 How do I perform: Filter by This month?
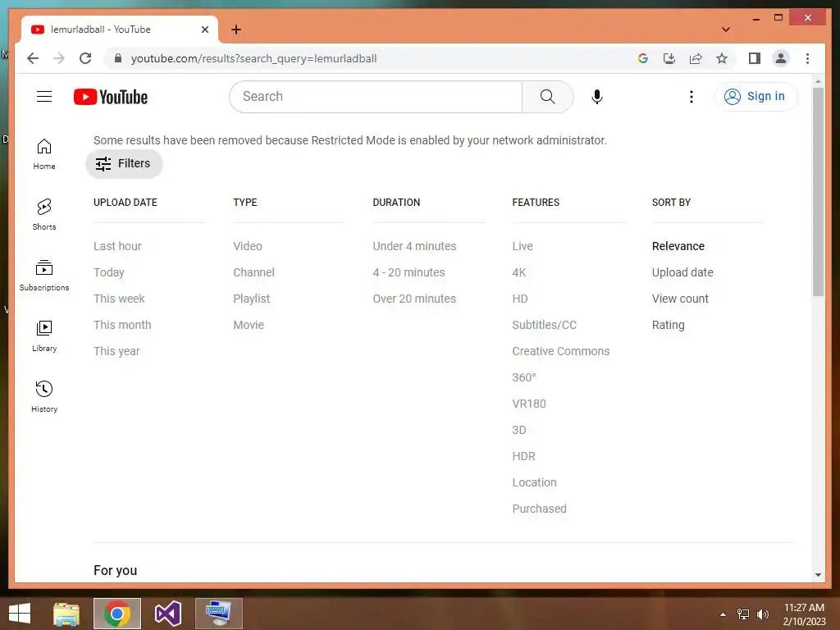pyautogui.click(x=122, y=325)
